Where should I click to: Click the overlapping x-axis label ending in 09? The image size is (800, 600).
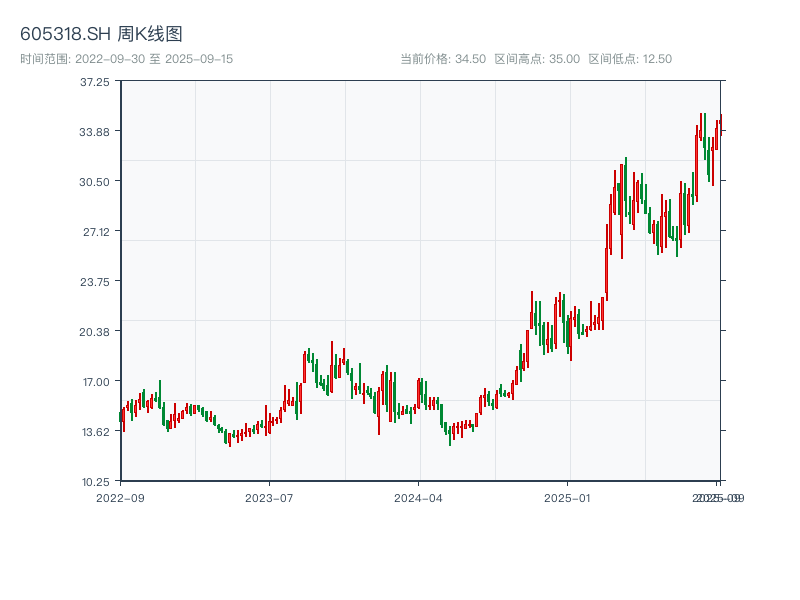click(x=718, y=498)
